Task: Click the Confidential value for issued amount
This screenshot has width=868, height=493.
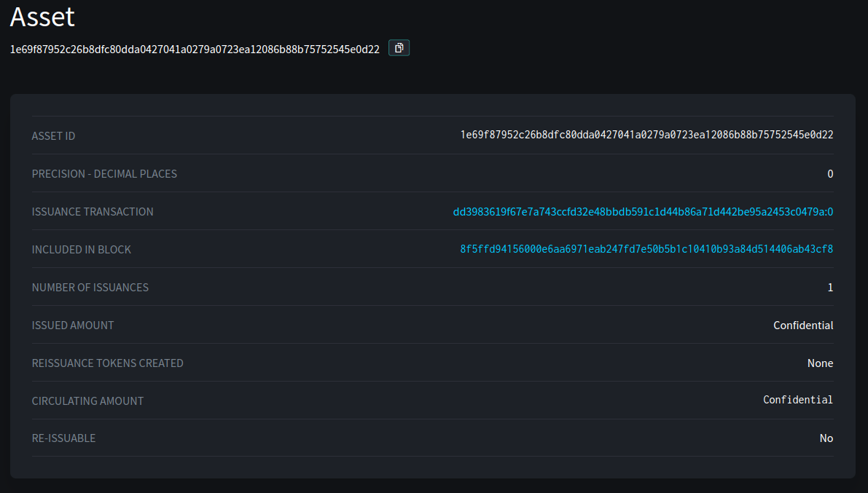Action: point(803,326)
